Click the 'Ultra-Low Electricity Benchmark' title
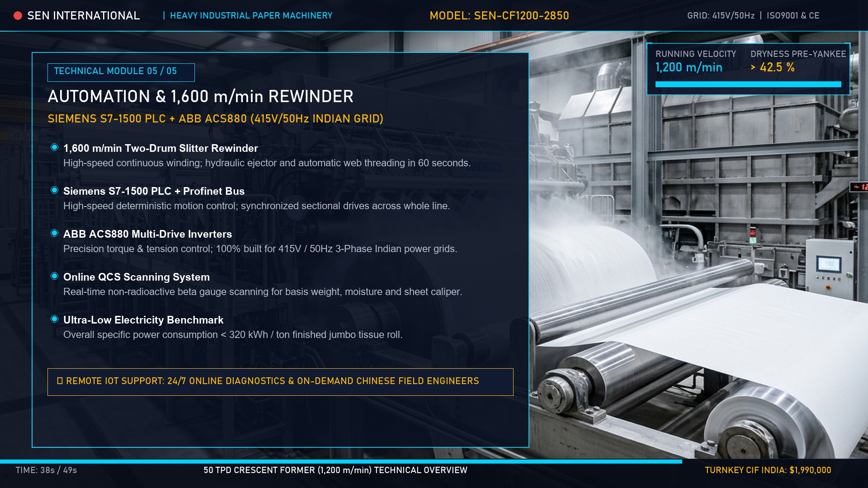The width and height of the screenshot is (868, 488). 143,320
